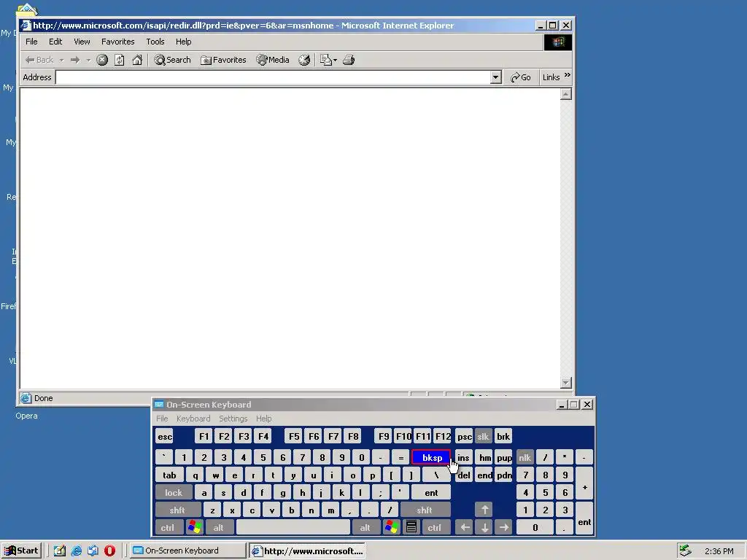The height and width of the screenshot is (560, 747).
Task: Open the Favorites toolbar button
Action: tap(223, 60)
